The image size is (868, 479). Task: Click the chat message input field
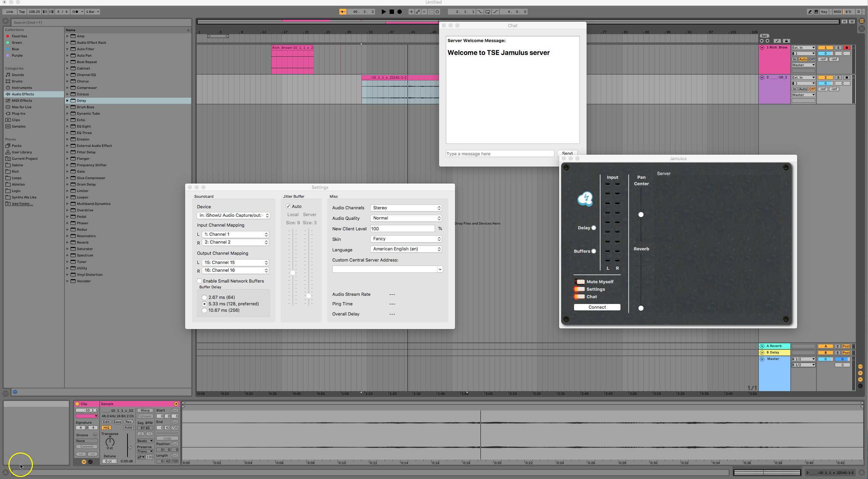tap(500, 154)
